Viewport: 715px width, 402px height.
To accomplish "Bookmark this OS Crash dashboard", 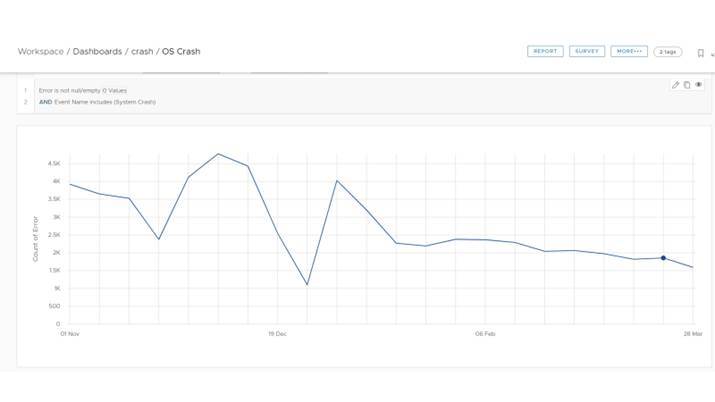I will (x=700, y=51).
